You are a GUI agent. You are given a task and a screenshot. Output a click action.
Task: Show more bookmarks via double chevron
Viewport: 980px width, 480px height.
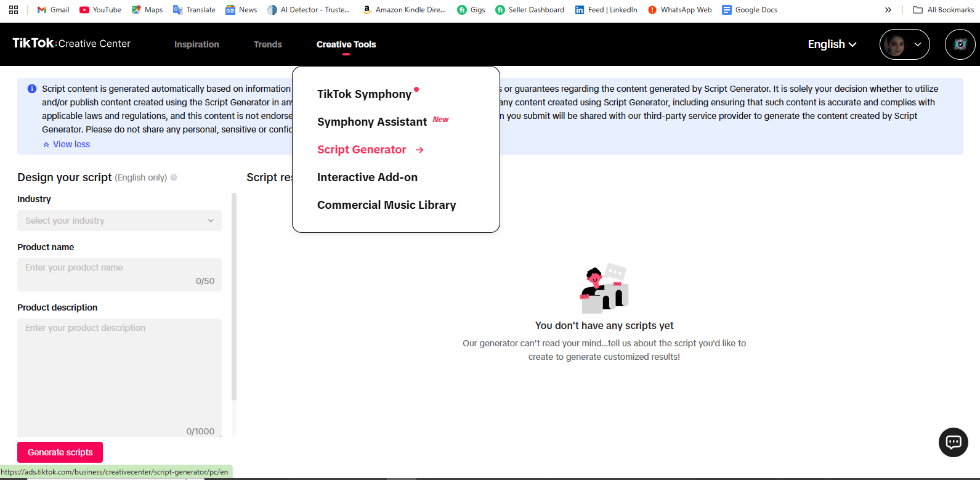point(888,10)
